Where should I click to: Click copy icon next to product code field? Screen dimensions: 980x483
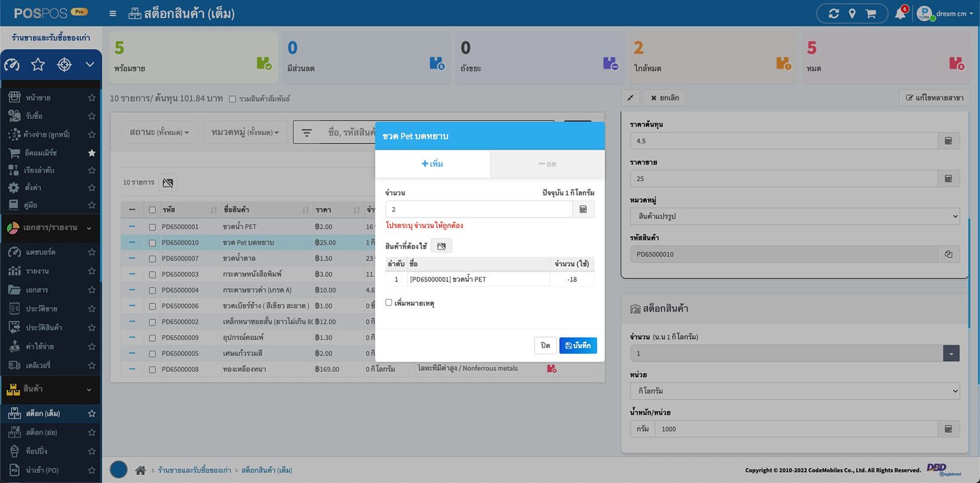coord(948,254)
